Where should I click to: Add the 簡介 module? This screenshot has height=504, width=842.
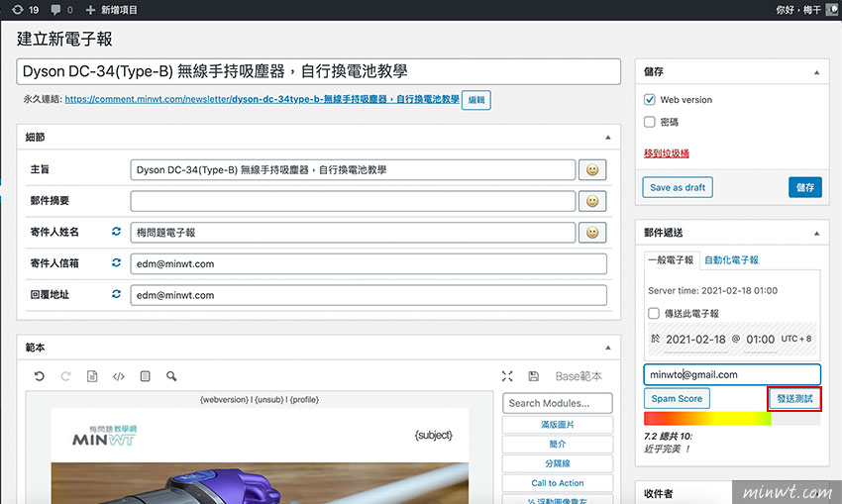pyautogui.click(x=558, y=444)
